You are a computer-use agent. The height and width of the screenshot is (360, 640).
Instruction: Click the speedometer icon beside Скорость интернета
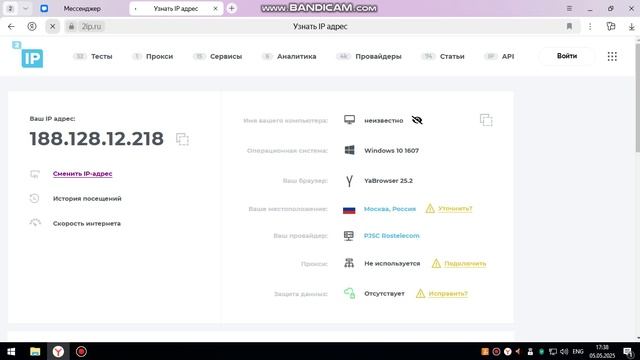pos(35,223)
